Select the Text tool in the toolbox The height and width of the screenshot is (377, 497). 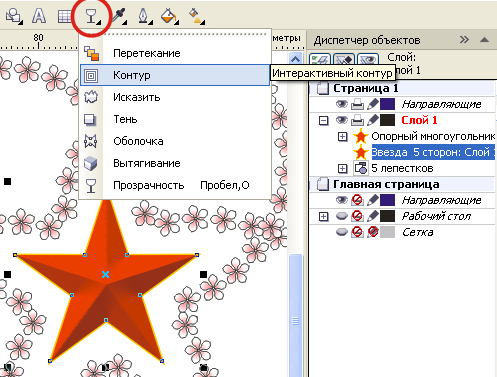(39, 16)
